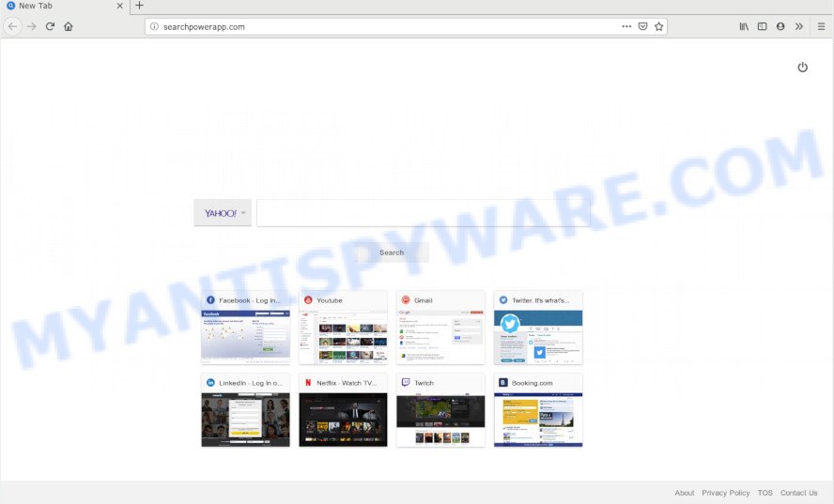The height and width of the screenshot is (504, 834).
Task: Open the Library panel
Action: [744, 26]
